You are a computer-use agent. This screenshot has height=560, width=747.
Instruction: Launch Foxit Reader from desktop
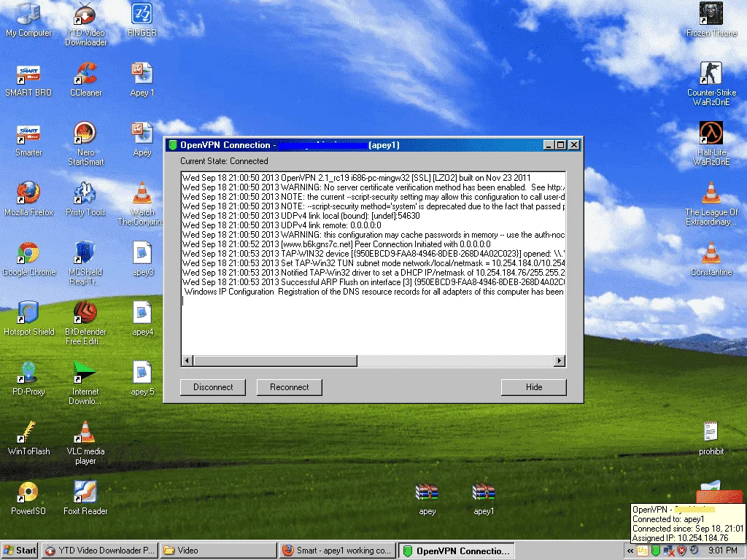[86, 499]
